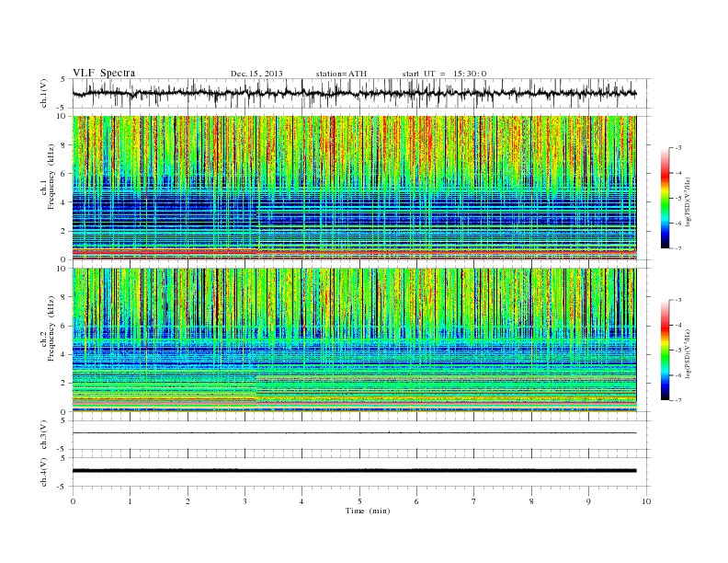Click the ch.1 PSD color bar
This screenshot has width=728, height=563.
[x=665, y=198]
